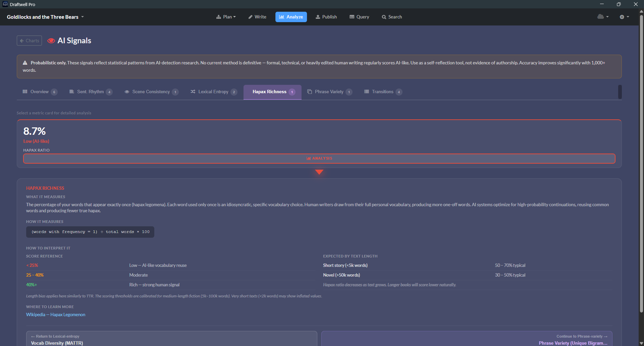Switch to the Write mode
Screen dimensions: 644x346
pos(257,17)
